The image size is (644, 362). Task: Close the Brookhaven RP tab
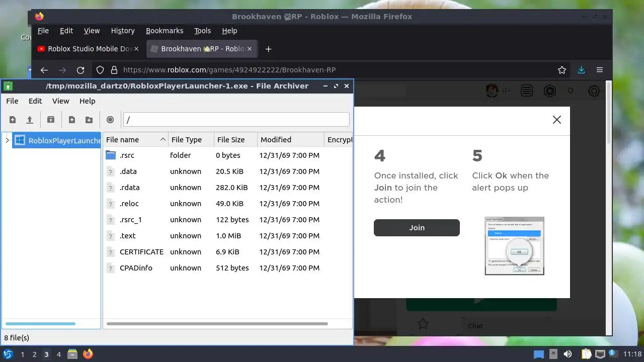pos(250,49)
